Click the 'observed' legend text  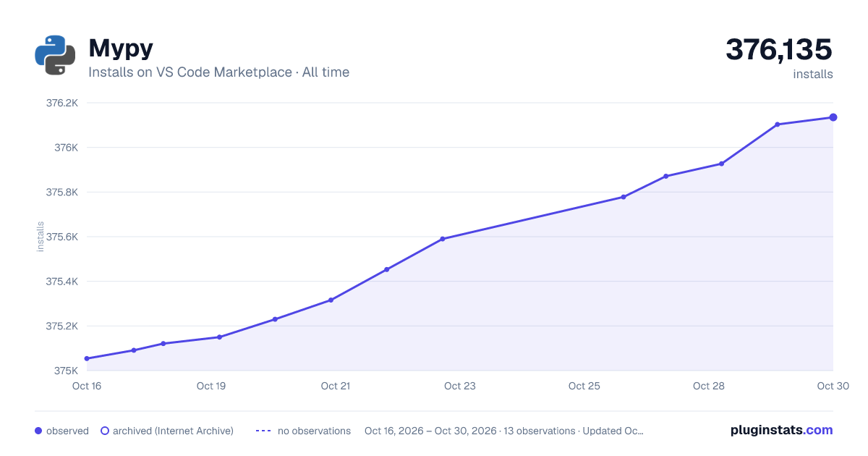67,431
